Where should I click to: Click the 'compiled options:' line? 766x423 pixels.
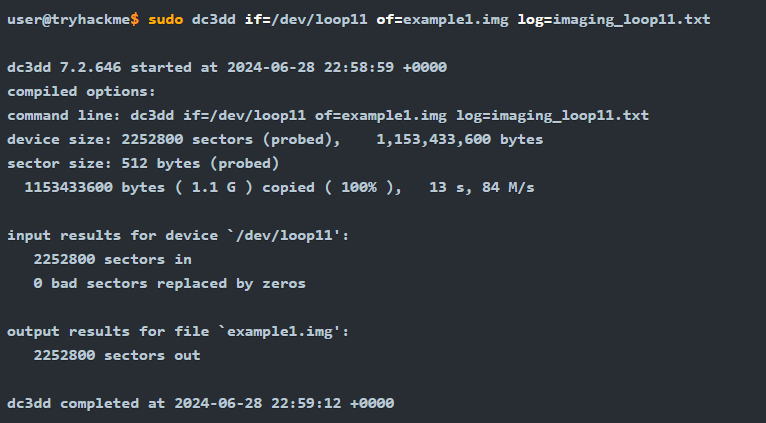76,92
